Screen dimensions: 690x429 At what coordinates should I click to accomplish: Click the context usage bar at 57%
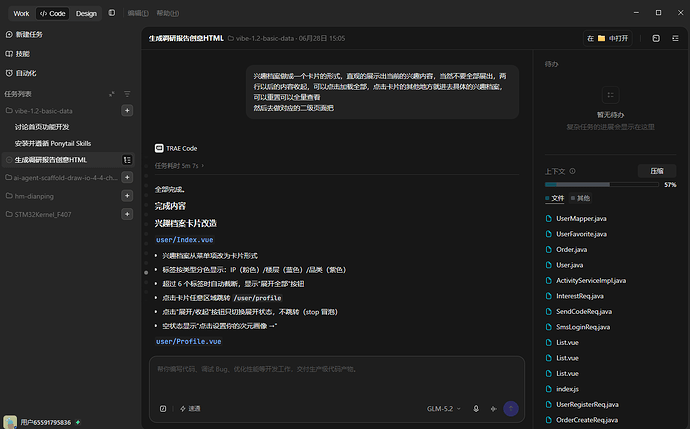601,185
